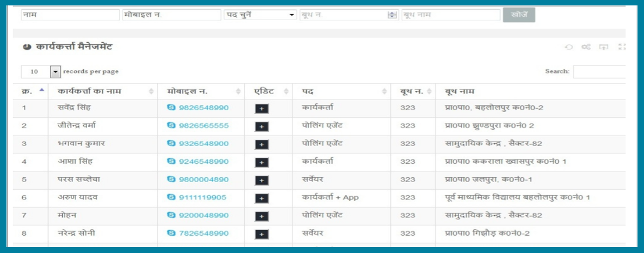Image resolution: width=644 pixels, height=253 pixels.
Task: Click the नाम text input field
Action: (x=69, y=15)
